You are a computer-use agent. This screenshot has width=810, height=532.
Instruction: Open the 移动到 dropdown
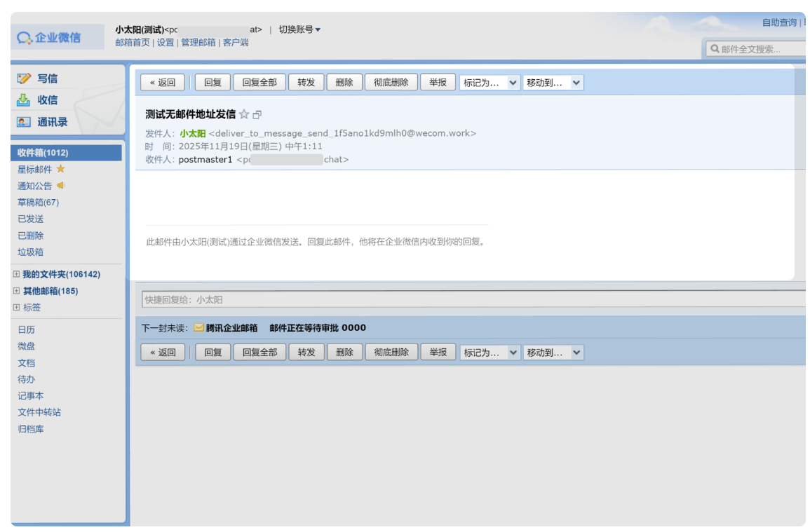553,82
